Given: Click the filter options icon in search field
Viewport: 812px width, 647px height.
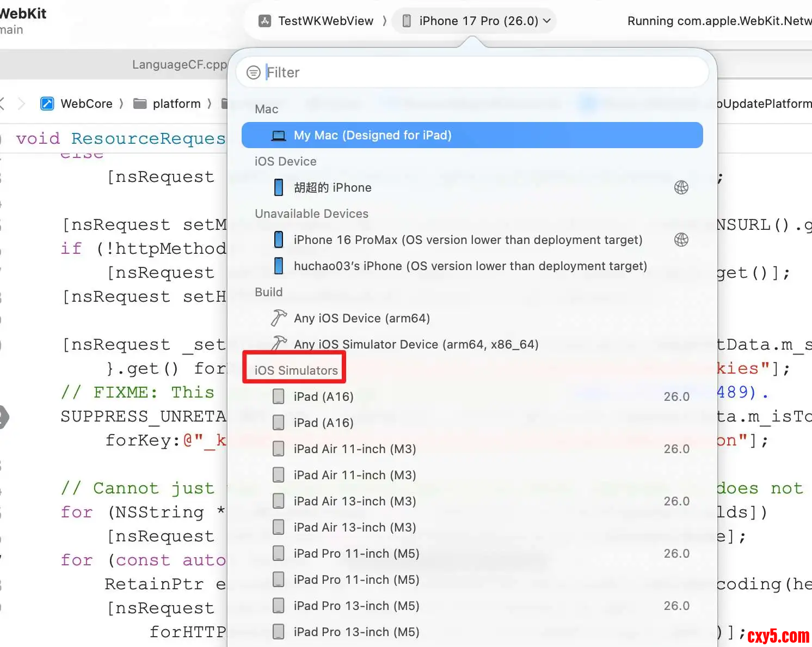Looking at the screenshot, I should (x=253, y=72).
